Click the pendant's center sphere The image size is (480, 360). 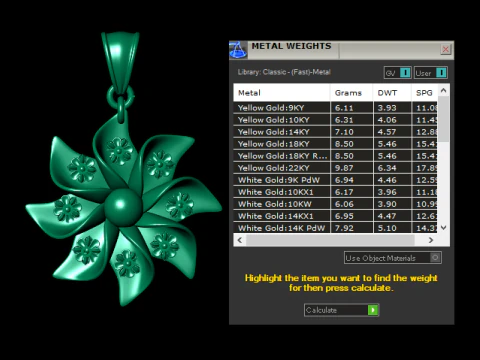123,207
